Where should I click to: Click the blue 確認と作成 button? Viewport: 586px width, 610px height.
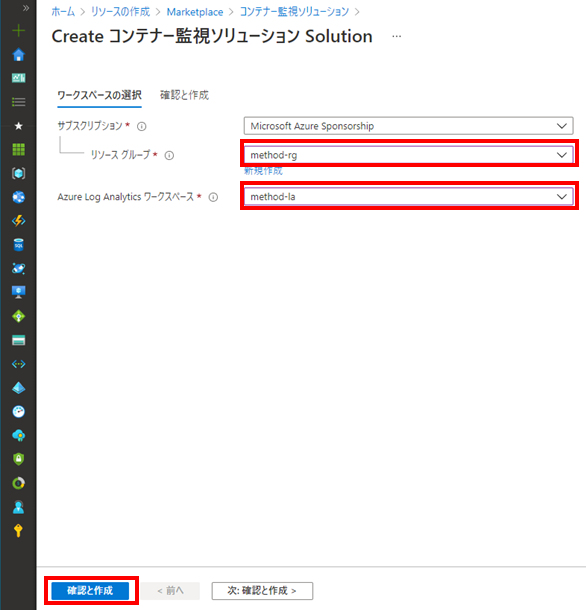coord(90,591)
